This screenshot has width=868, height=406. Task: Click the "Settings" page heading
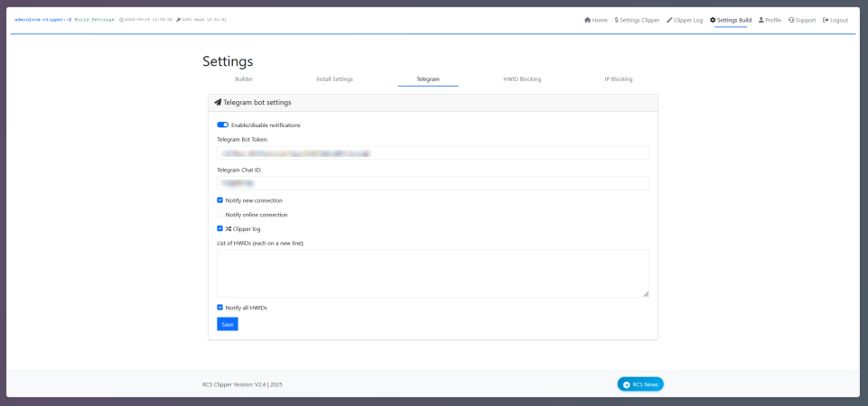click(229, 60)
